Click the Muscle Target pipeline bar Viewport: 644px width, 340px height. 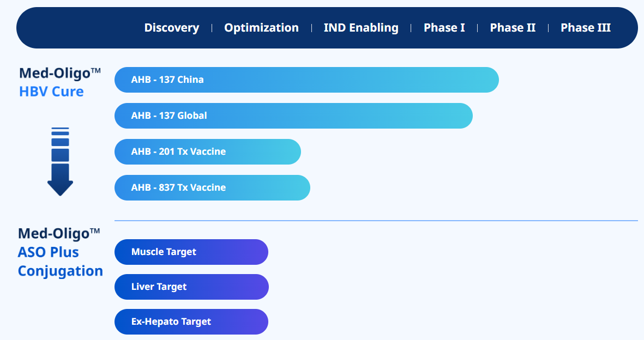[x=191, y=252]
